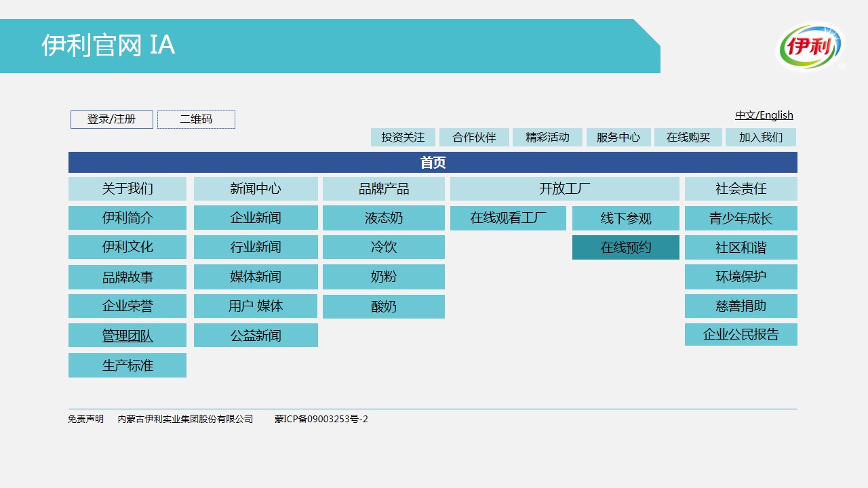Select 线下参观 item
This screenshot has width=868, height=488.
[x=626, y=218]
